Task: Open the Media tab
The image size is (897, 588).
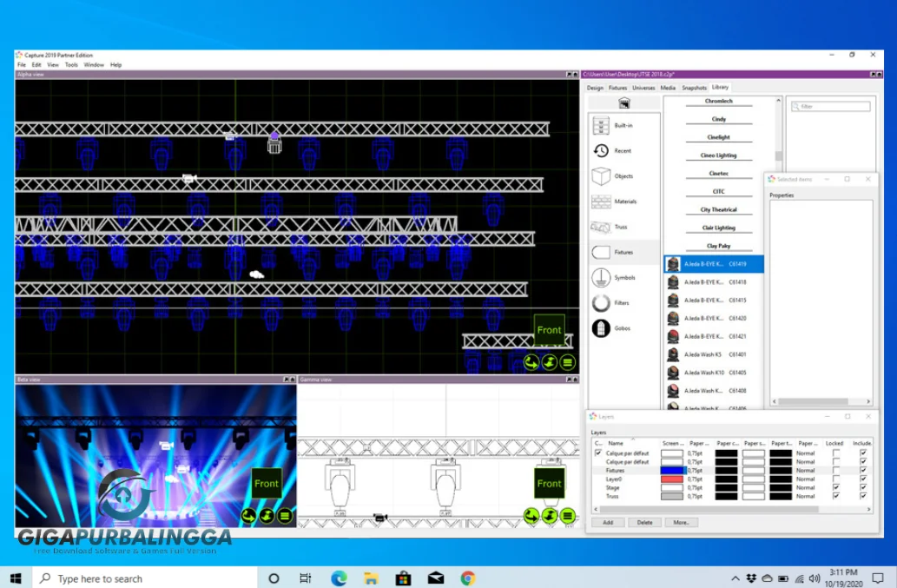Action: (668, 88)
